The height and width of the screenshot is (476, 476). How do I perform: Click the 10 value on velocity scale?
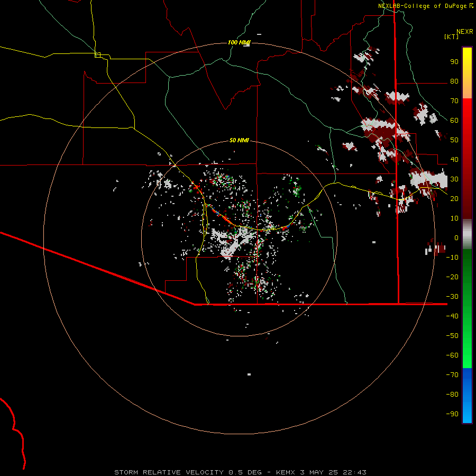coord(454,218)
